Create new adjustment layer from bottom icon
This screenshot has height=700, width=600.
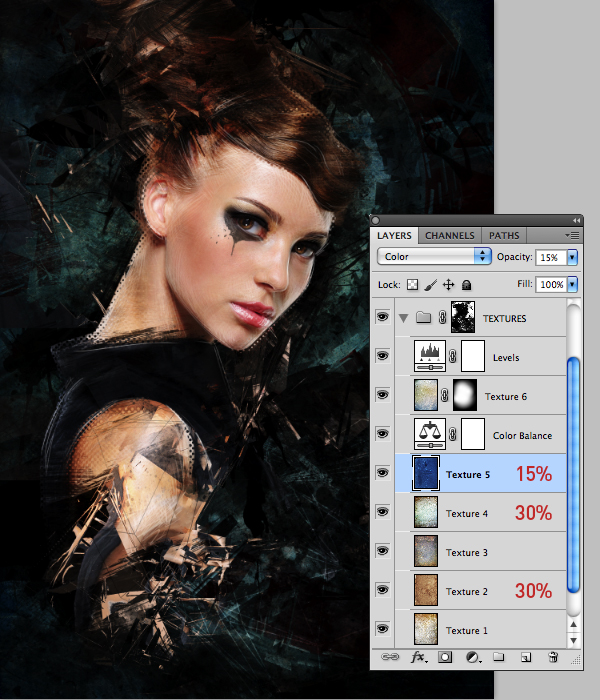click(x=473, y=657)
